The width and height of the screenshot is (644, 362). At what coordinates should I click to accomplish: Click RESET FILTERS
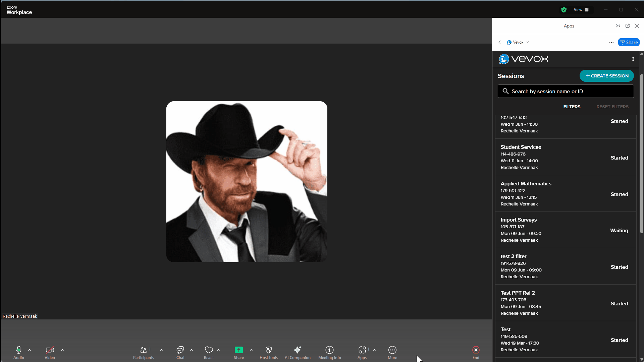(x=612, y=107)
